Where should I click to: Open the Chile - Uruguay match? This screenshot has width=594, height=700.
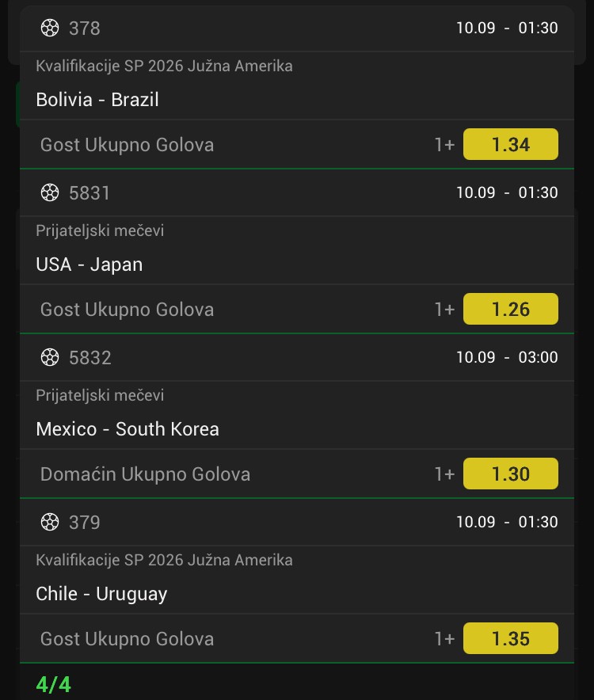click(x=101, y=594)
